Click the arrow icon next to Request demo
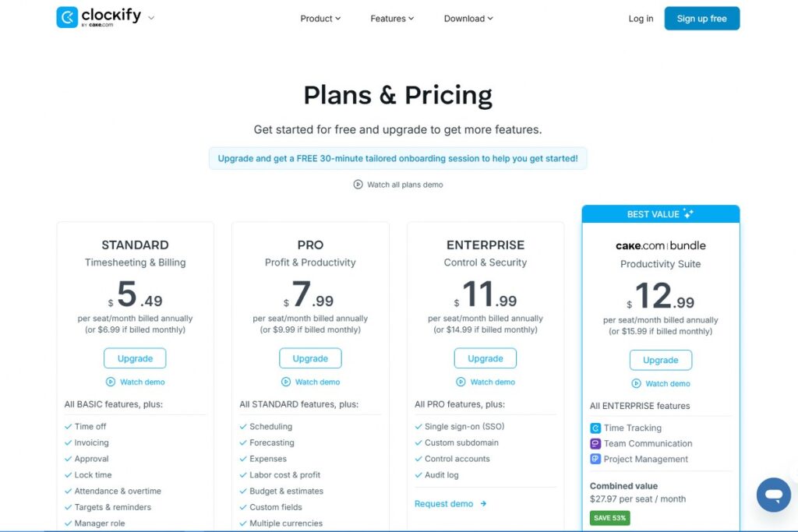798x532 pixels. (x=483, y=504)
